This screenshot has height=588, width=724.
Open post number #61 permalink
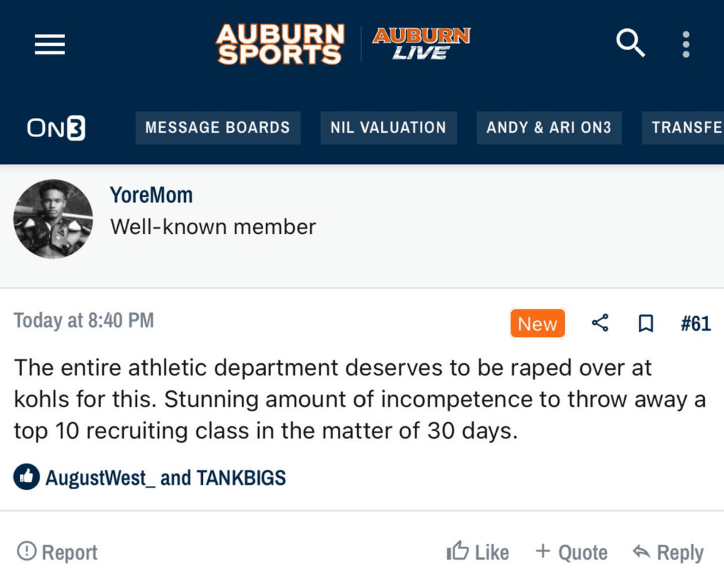(x=695, y=324)
